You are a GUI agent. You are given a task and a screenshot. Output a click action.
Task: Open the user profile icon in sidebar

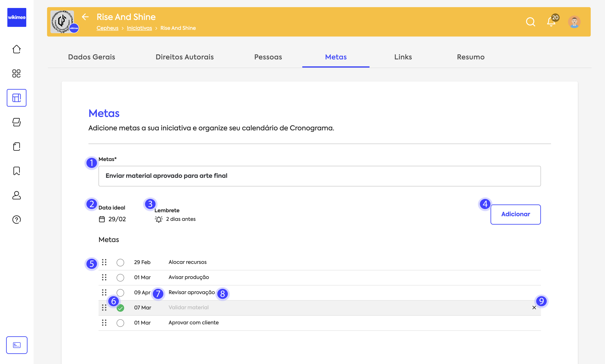16,195
